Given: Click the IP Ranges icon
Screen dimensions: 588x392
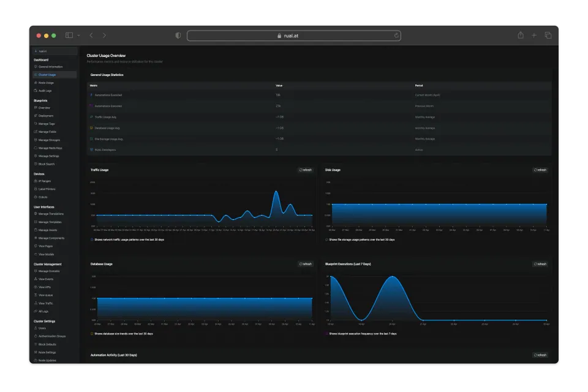Looking at the screenshot, I should (36, 181).
